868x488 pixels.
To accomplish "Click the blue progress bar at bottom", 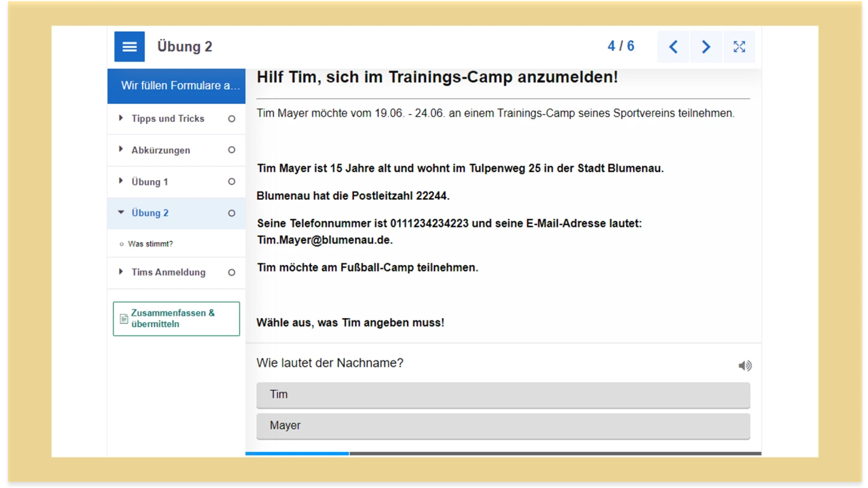I will click(x=297, y=453).
